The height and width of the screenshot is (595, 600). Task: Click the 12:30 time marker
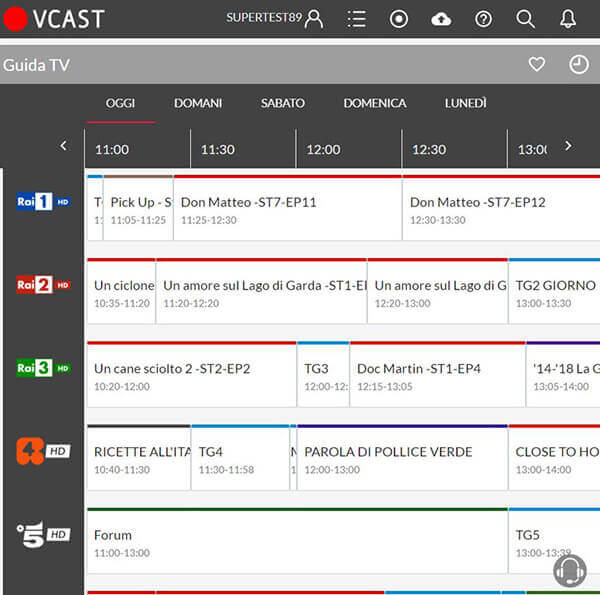click(429, 150)
